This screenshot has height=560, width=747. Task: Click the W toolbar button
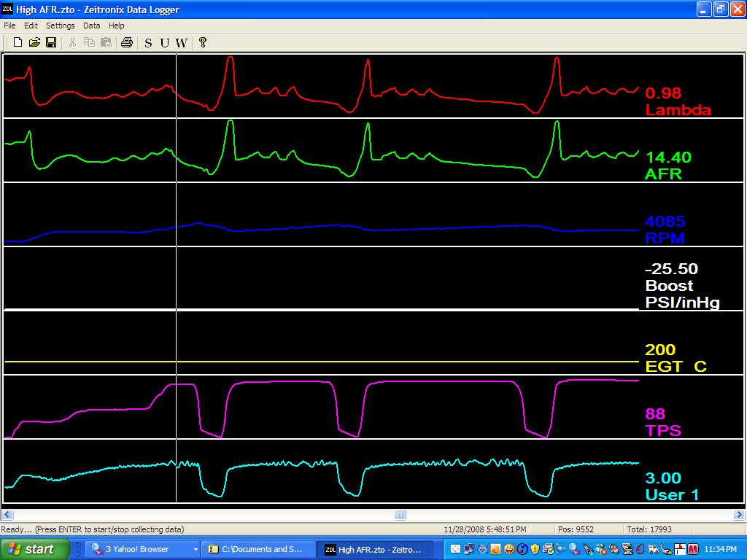181,43
